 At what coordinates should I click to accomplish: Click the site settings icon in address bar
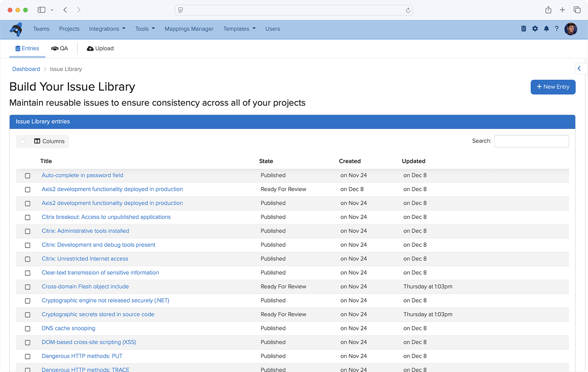tap(181, 10)
